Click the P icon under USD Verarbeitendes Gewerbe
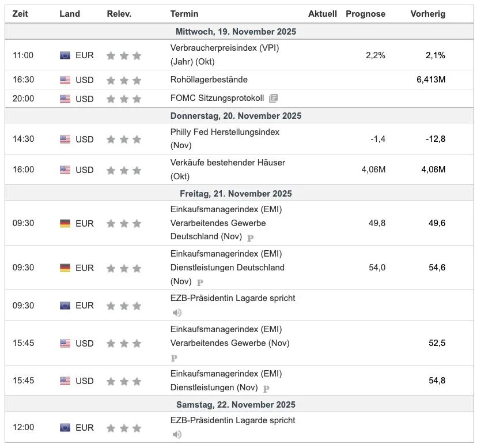Viewport: 477px width, 448px height. [x=174, y=358]
